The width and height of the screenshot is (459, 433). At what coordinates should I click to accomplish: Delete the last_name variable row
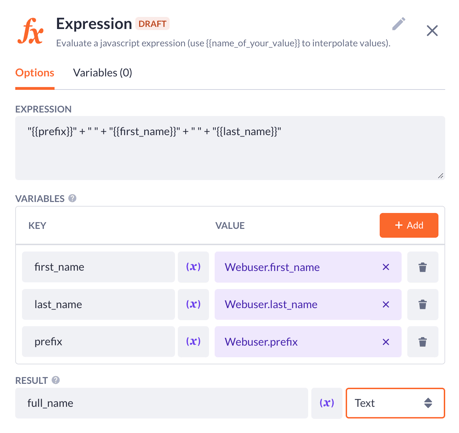[x=422, y=304]
